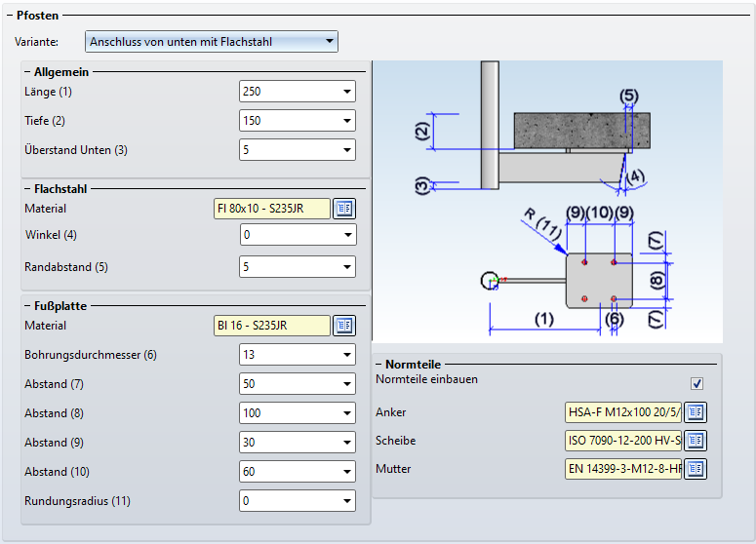Open the Variante dropdown
This screenshot has width=756, height=544.
[x=330, y=42]
